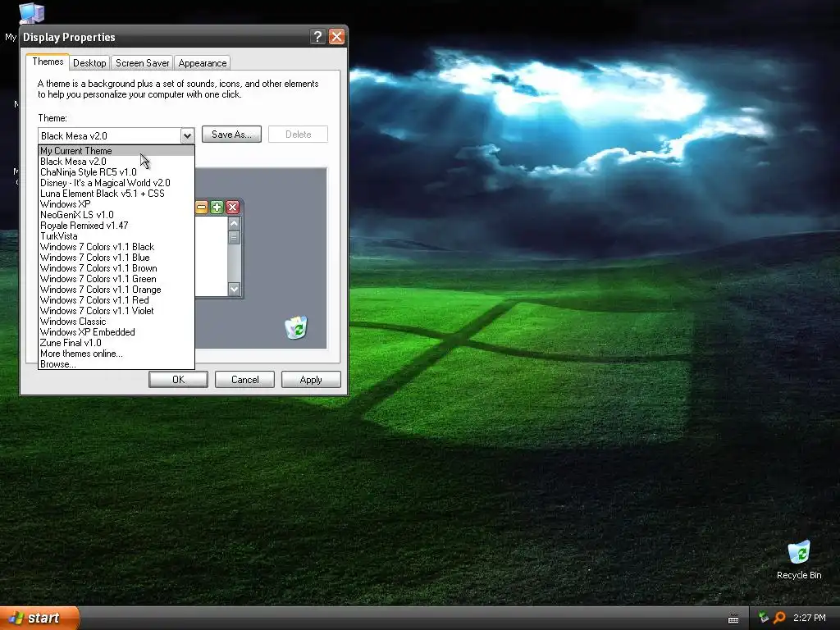Open the Start menu

point(39,618)
